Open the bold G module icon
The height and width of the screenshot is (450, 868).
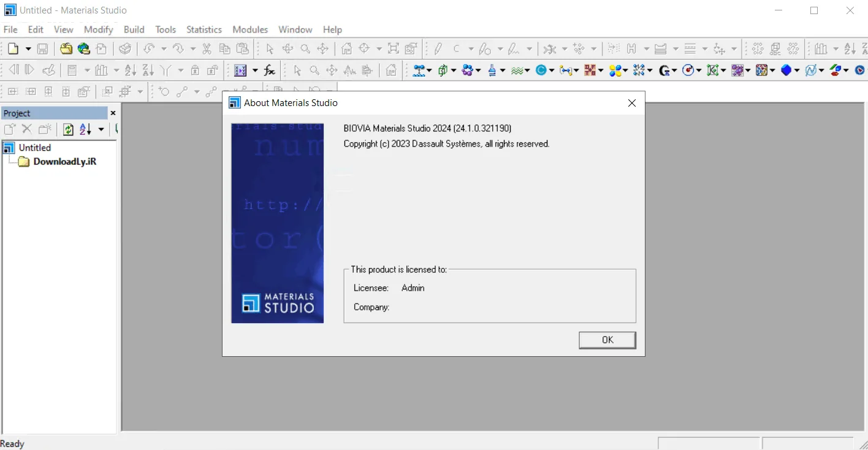[664, 71]
